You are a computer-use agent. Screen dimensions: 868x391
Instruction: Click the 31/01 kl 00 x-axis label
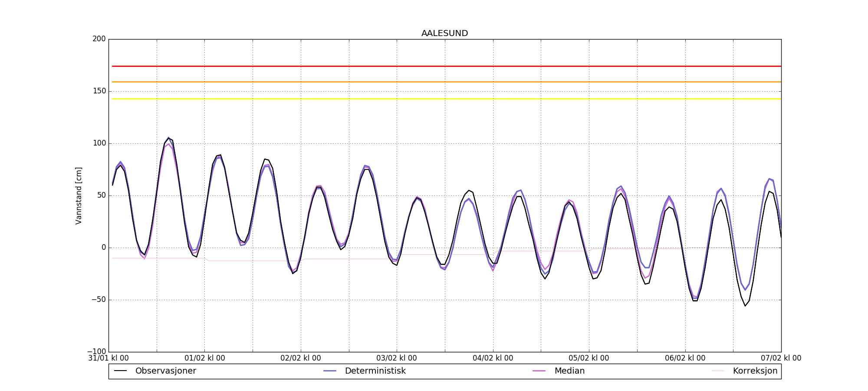[x=108, y=358]
